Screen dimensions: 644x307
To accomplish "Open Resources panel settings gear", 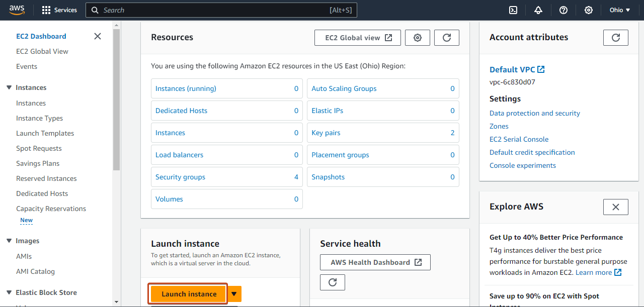I will [418, 38].
